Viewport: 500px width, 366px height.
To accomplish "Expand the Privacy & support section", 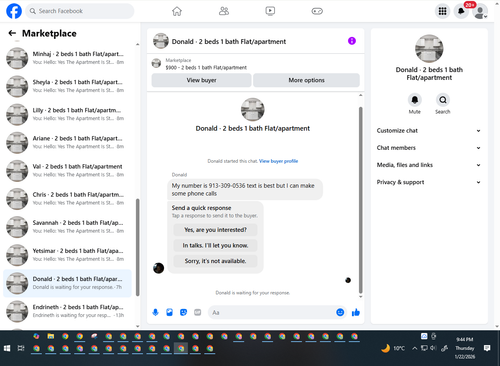I will point(429,182).
